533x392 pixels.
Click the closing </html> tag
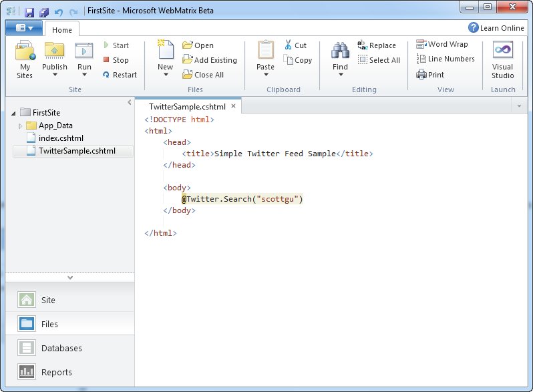click(160, 233)
